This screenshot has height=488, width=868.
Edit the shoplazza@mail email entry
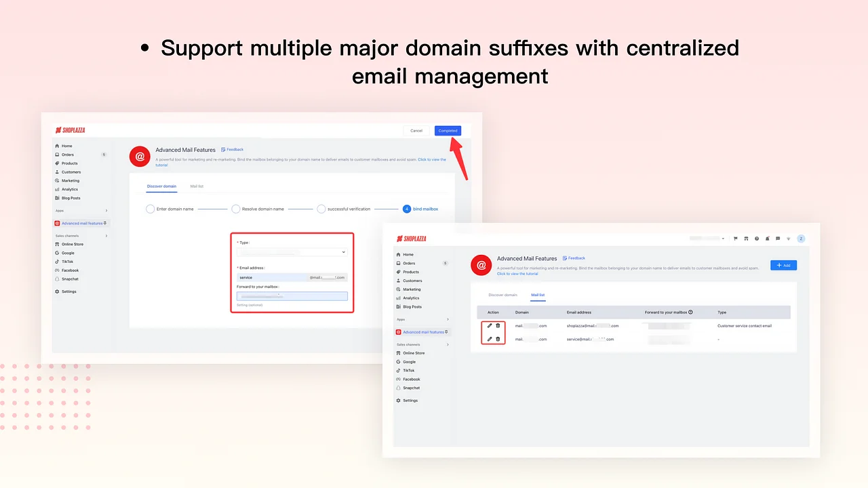point(490,326)
